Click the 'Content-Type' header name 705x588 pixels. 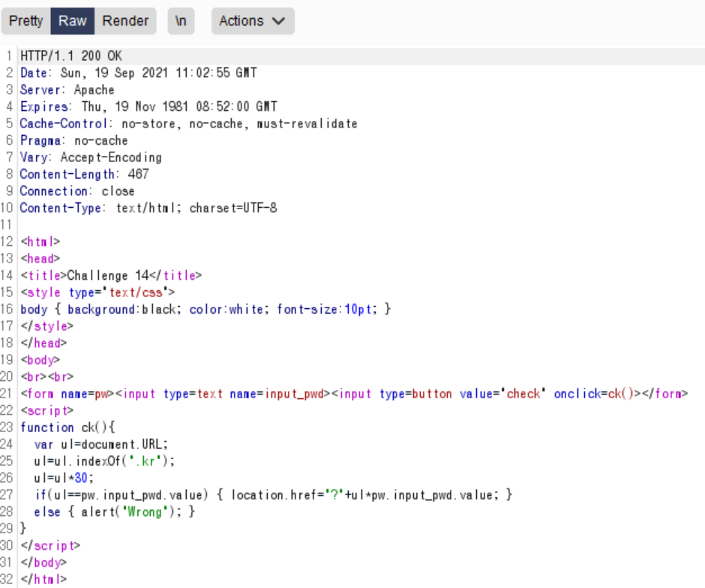60,208
